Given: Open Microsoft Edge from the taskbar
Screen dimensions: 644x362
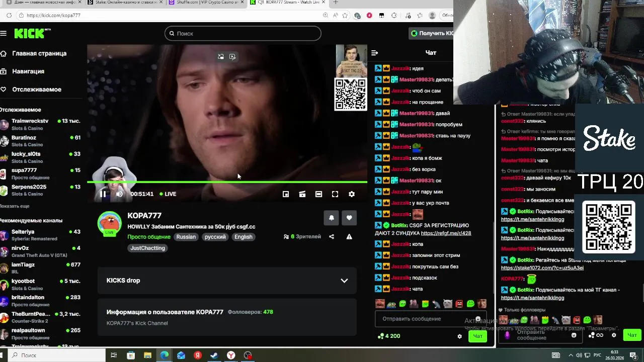Looking at the screenshot, I should pos(165,355).
